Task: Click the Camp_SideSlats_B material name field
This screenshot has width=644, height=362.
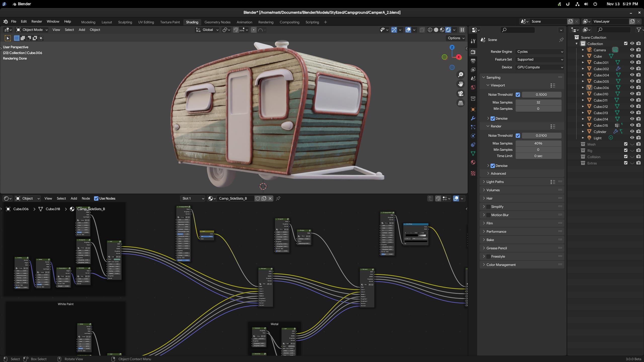Action: coord(235,198)
